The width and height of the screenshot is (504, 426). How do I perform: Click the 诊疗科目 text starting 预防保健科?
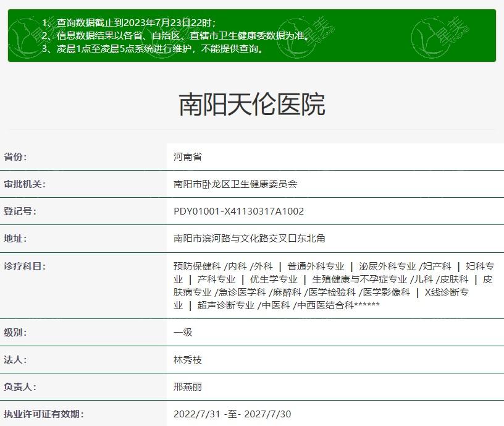click(334, 286)
